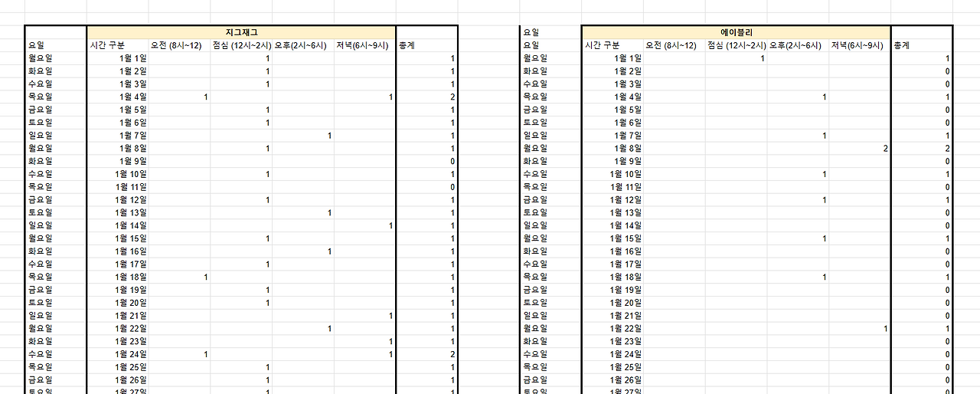The width and height of the screenshot is (980, 394).
Task: Click 오전 (8시~12) header in 지그재그 table
Action: point(177,45)
